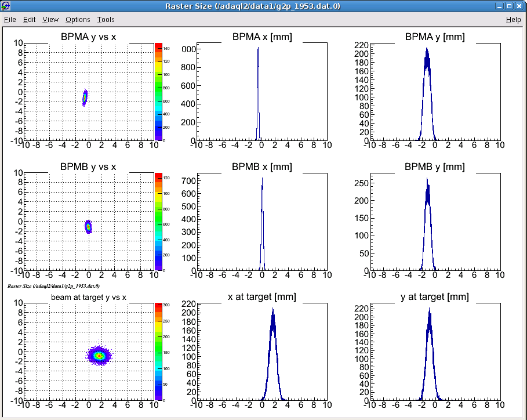Screen dimensions: 527x420
Task: Open the File menu
Action: (x=10, y=20)
